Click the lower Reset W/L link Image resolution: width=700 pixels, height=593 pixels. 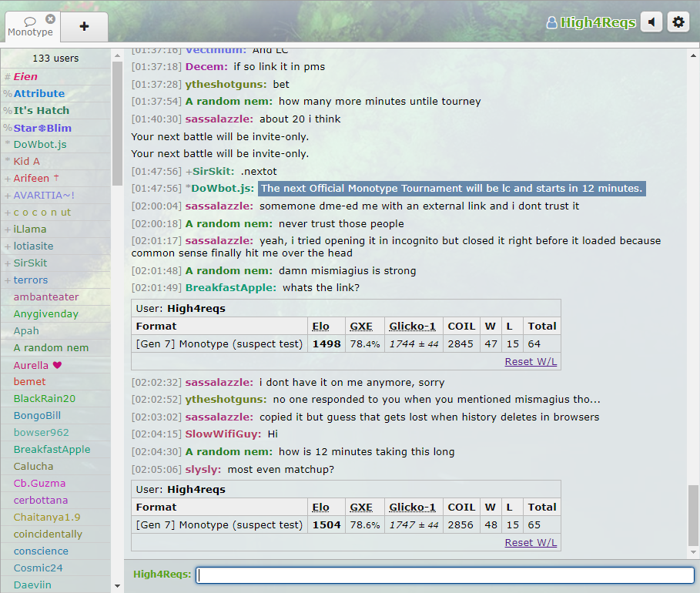pos(531,542)
